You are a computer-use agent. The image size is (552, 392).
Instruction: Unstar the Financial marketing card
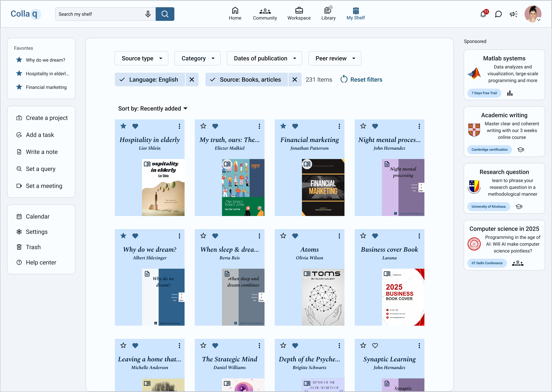coord(283,126)
